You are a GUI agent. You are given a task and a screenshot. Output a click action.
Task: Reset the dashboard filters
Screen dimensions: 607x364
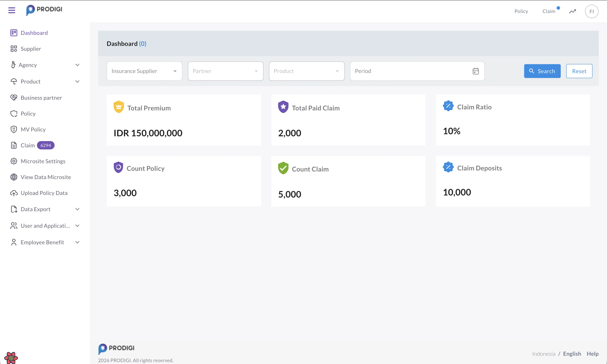[x=579, y=71]
